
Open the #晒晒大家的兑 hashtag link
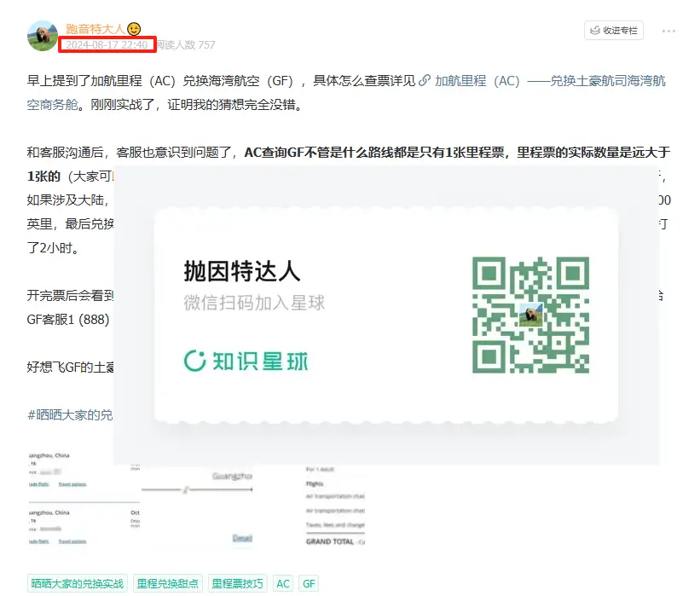[x=70, y=414]
